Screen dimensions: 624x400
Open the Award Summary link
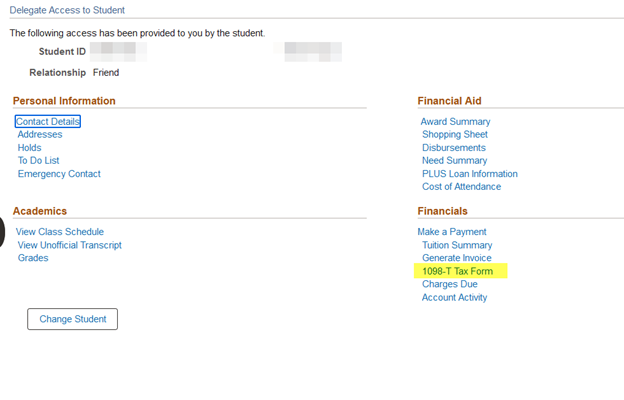coord(455,122)
